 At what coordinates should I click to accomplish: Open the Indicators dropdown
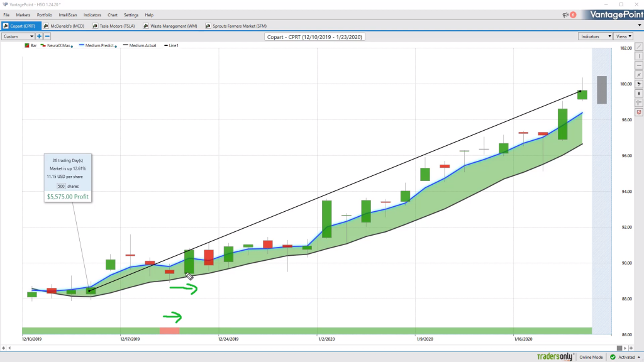point(595,36)
